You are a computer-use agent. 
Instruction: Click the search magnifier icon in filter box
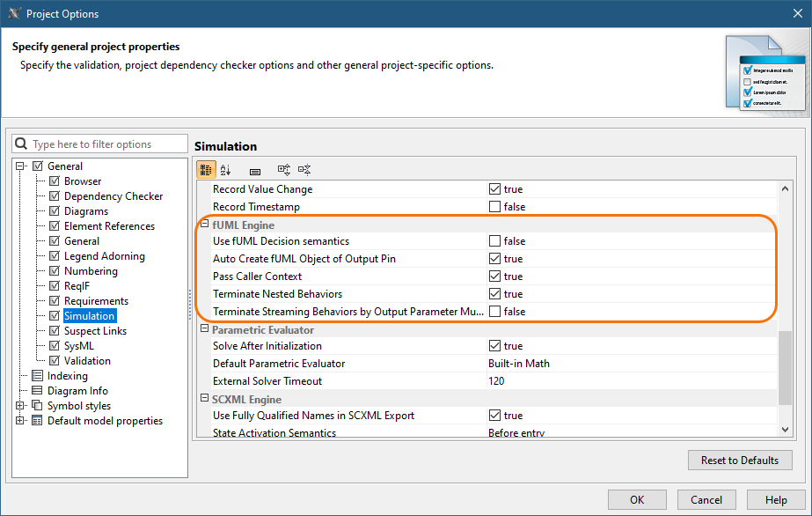21,144
